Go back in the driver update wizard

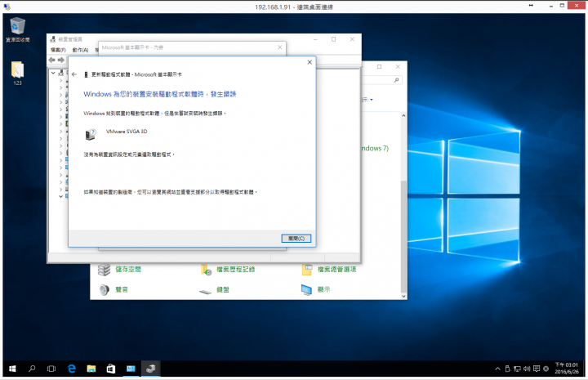pyautogui.click(x=74, y=74)
